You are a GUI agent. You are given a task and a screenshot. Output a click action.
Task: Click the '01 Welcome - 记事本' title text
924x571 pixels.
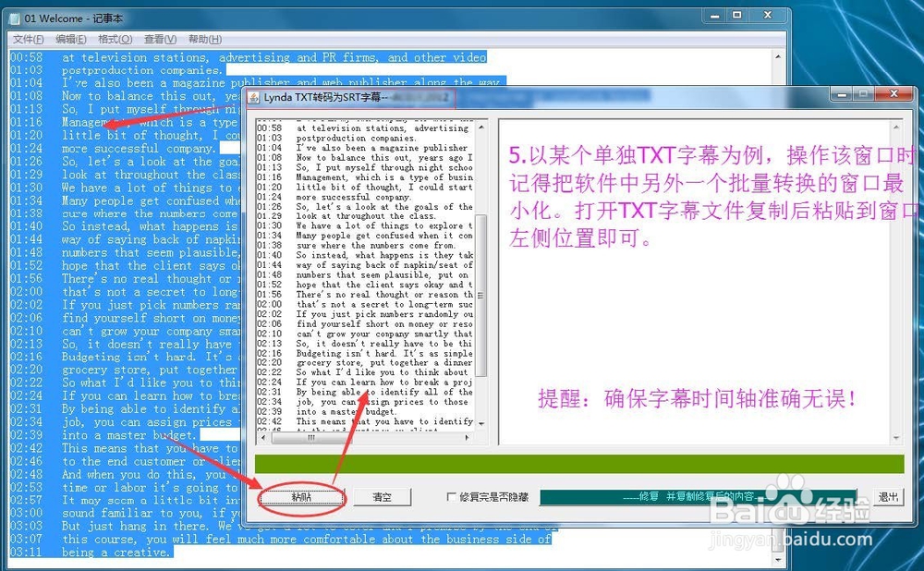[74, 18]
